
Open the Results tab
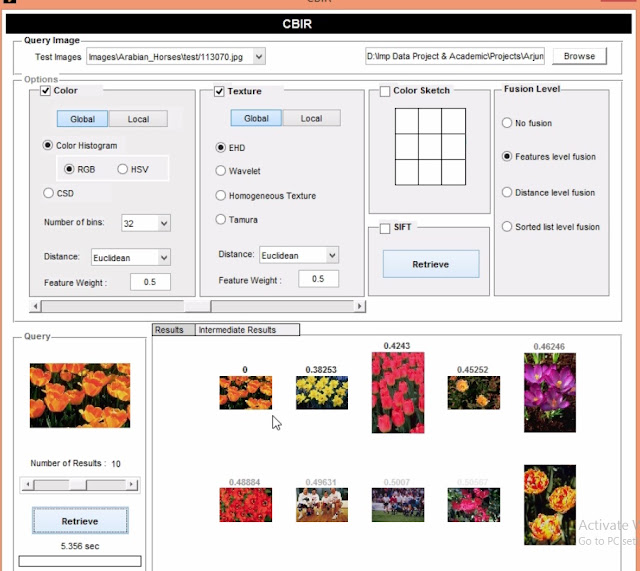(x=173, y=330)
